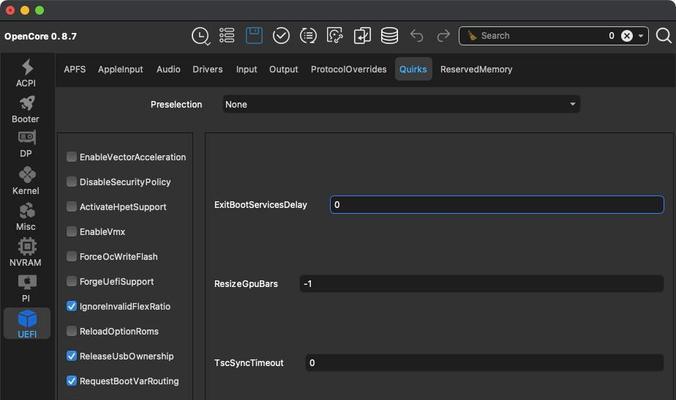Select the Quirks tab
676x400 pixels.
[413, 69]
